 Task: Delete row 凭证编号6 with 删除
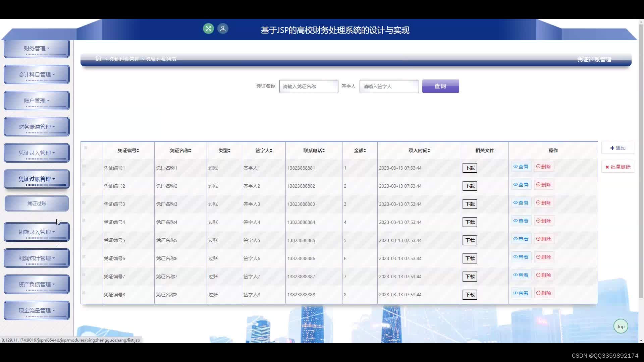click(544, 257)
